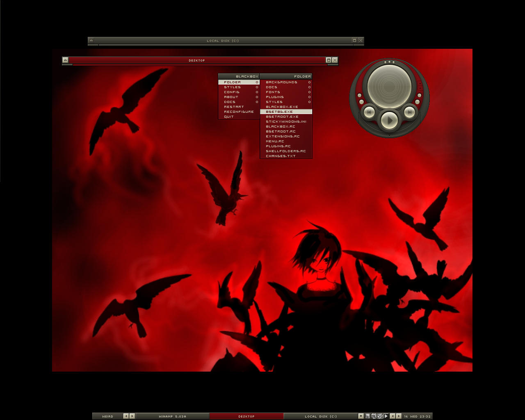This screenshot has width=525, height=420.
Task: Close the Local Disk (C:) window
Action: click(361, 40)
